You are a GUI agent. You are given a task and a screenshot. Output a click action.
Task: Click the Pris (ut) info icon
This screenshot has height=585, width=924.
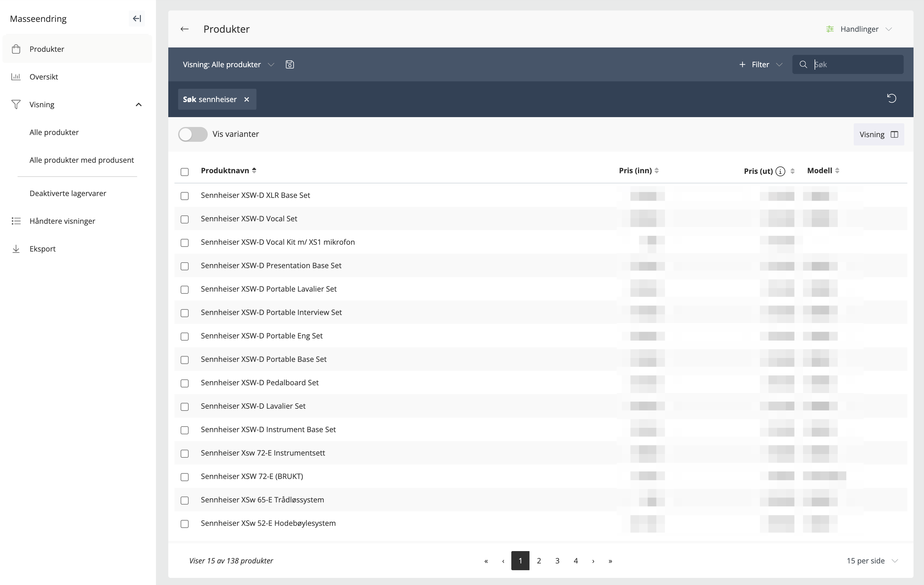(x=780, y=171)
